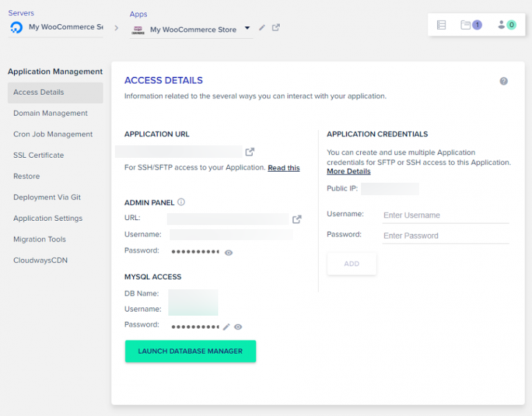Focus the Enter Password field
The height and width of the screenshot is (416, 532).
point(445,235)
